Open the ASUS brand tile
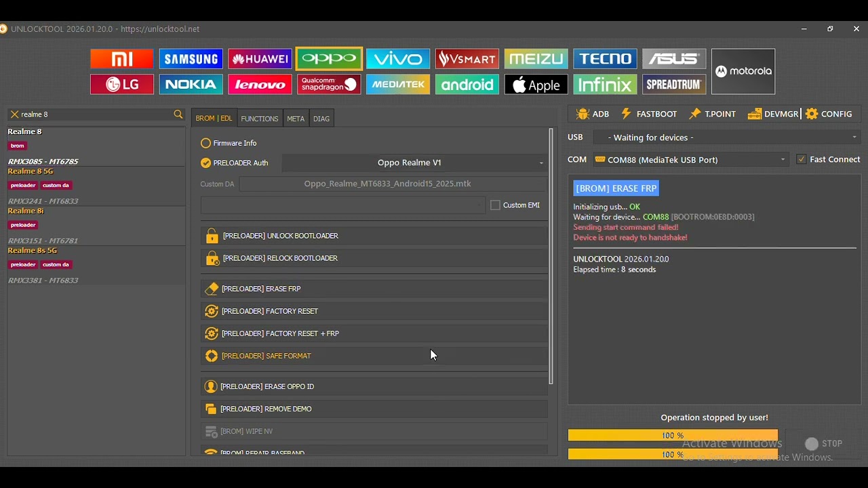Viewport: 868px width, 488px height. pyautogui.click(x=674, y=59)
